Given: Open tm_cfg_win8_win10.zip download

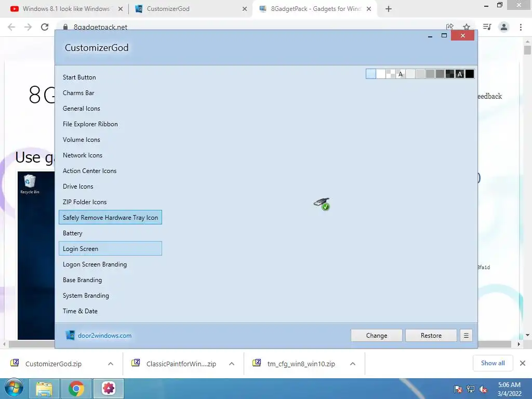Looking at the screenshot, I should [x=301, y=364].
